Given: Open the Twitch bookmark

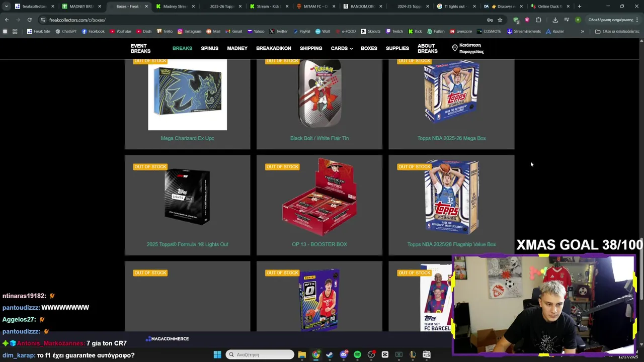Looking at the screenshot, I should click(394, 31).
